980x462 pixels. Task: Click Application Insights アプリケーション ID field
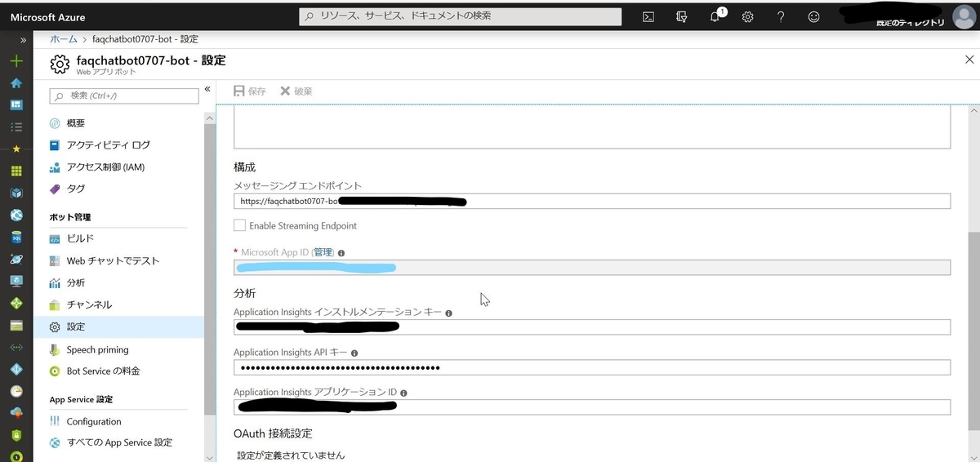[x=592, y=407]
